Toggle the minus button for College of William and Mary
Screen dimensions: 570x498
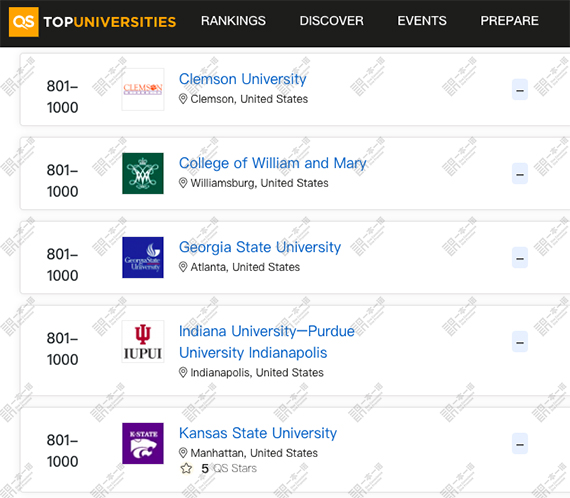coord(520,173)
